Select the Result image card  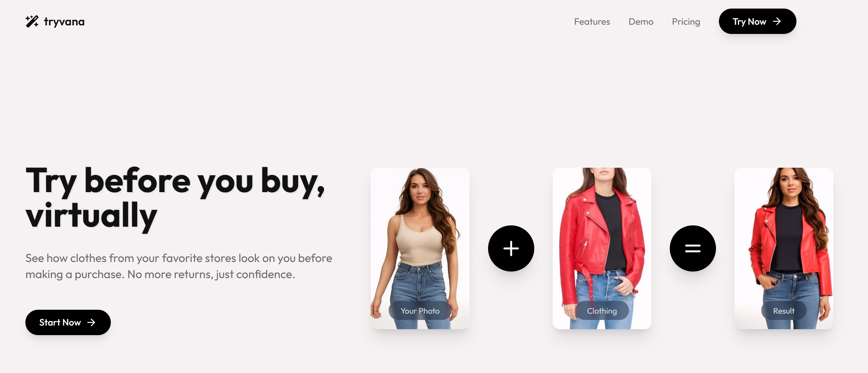click(784, 248)
